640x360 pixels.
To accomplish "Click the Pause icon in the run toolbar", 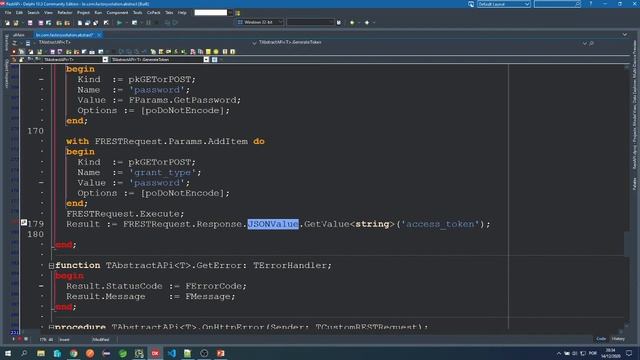I will 148,22.
